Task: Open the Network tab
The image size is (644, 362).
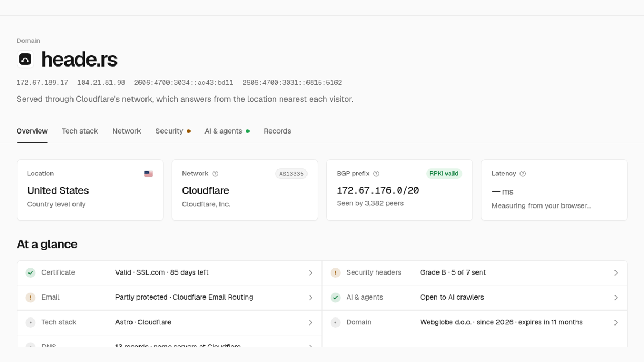Action: 127,131
